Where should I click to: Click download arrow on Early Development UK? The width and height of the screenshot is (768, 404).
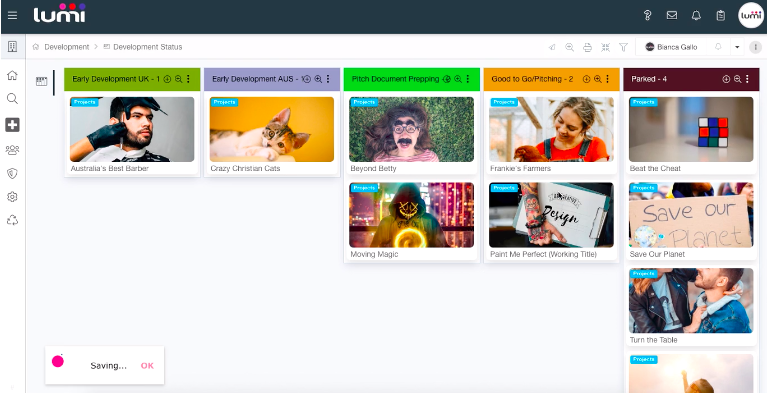point(167,79)
